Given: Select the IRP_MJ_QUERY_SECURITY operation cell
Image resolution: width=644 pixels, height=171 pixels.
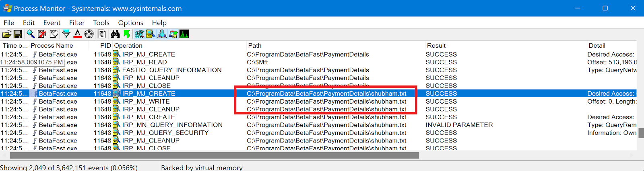Looking at the screenshot, I should click(x=165, y=133).
